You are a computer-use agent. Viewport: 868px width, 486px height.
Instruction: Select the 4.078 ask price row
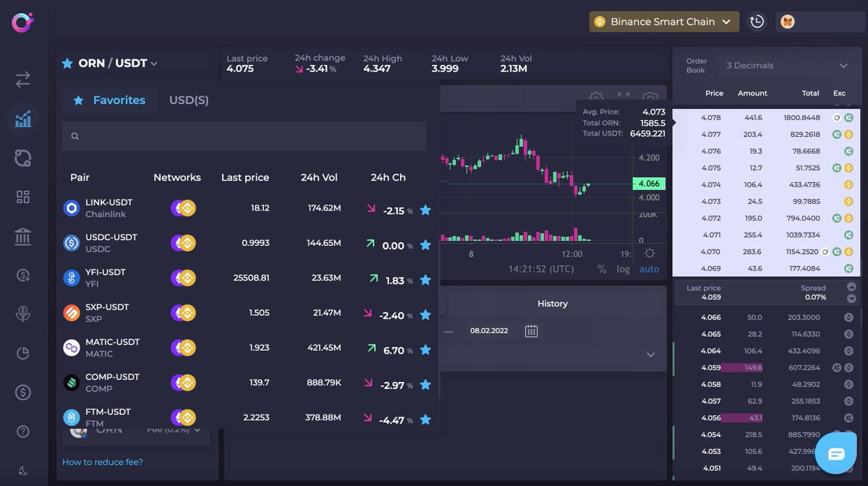(x=767, y=117)
